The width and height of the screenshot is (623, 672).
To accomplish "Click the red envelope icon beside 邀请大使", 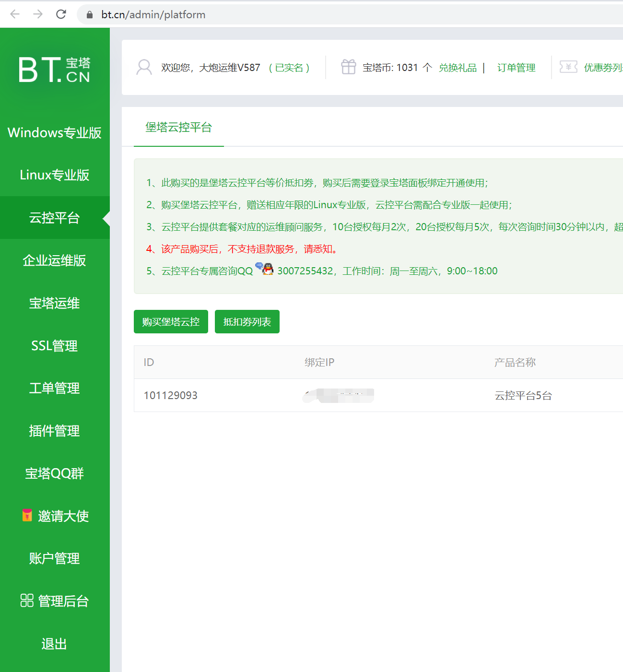I will pos(27,516).
